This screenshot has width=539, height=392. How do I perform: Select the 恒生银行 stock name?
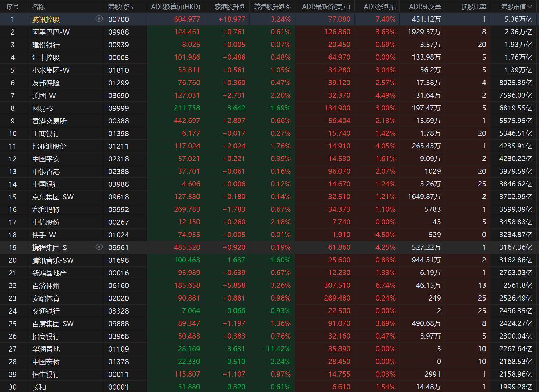(46, 374)
